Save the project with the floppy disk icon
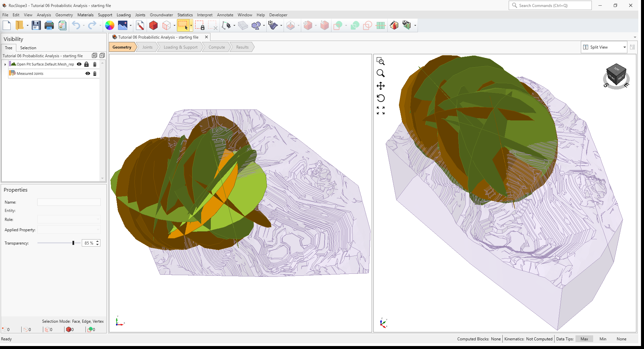The width and height of the screenshot is (644, 349). pyautogui.click(x=36, y=25)
